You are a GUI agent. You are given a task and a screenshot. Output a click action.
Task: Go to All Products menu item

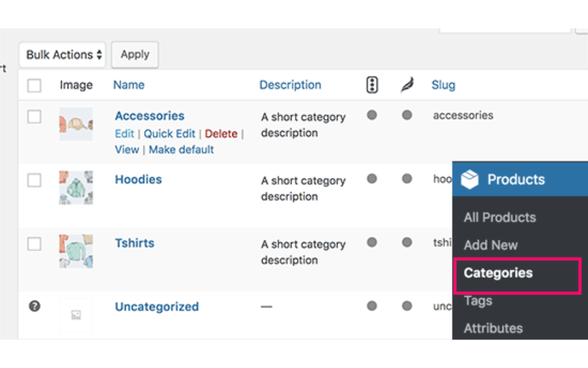499,217
